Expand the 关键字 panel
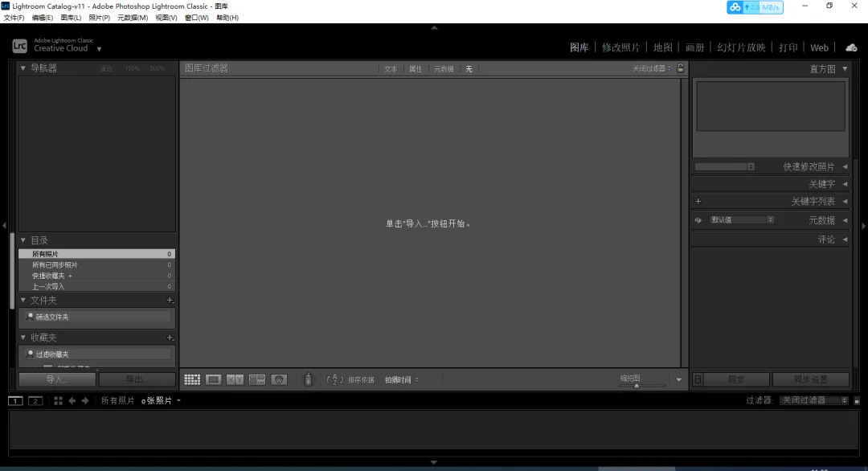Viewport: 868px width, 471px height. 845,184
